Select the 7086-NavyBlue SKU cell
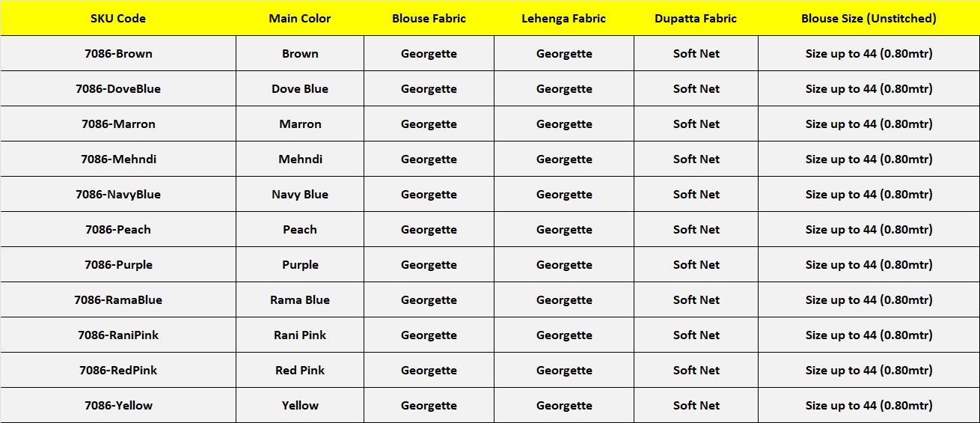The width and height of the screenshot is (980, 423). point(118,194)
